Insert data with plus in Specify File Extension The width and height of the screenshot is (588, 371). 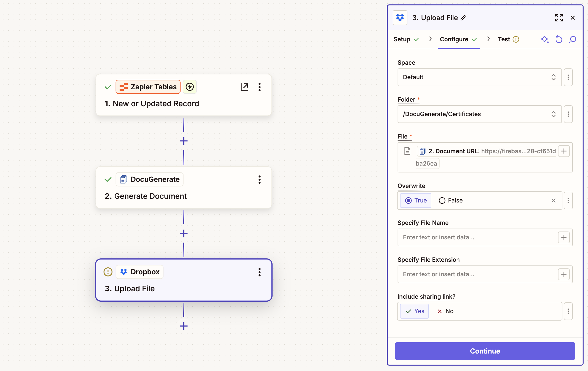[x=564, y=274]
